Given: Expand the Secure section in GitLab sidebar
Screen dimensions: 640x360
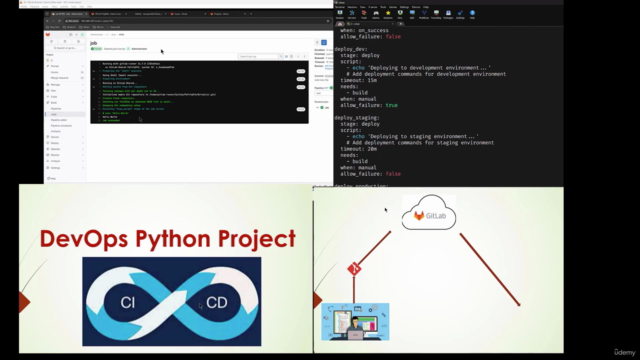Looking at the screenshot, I should [65, 137].
